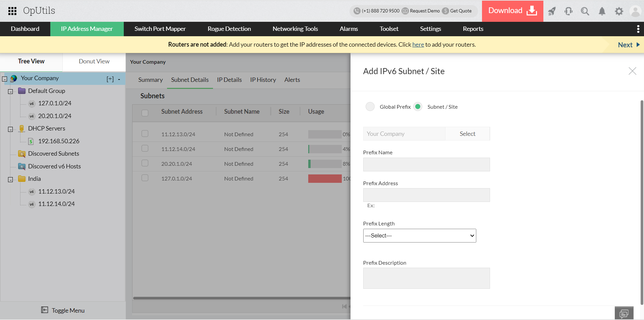The width and height of the screenshot is (644, 320).
Task: Collapse the India group node
Action: [x=10, y=180]
